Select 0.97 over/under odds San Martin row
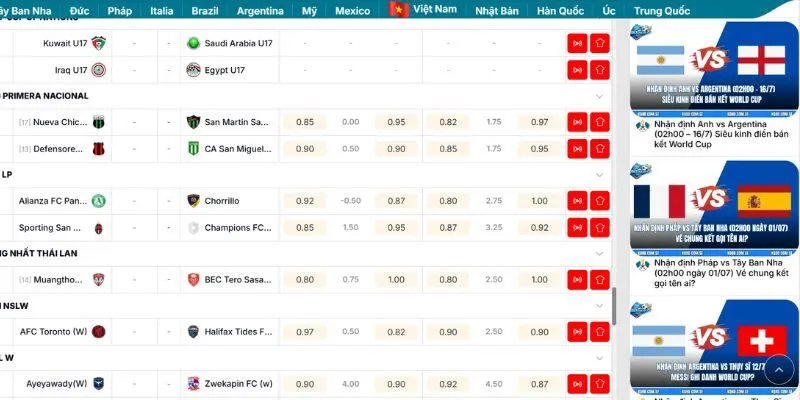Image resolution: width=800 pixels, height=400 pixels. (x=539, y=122)
